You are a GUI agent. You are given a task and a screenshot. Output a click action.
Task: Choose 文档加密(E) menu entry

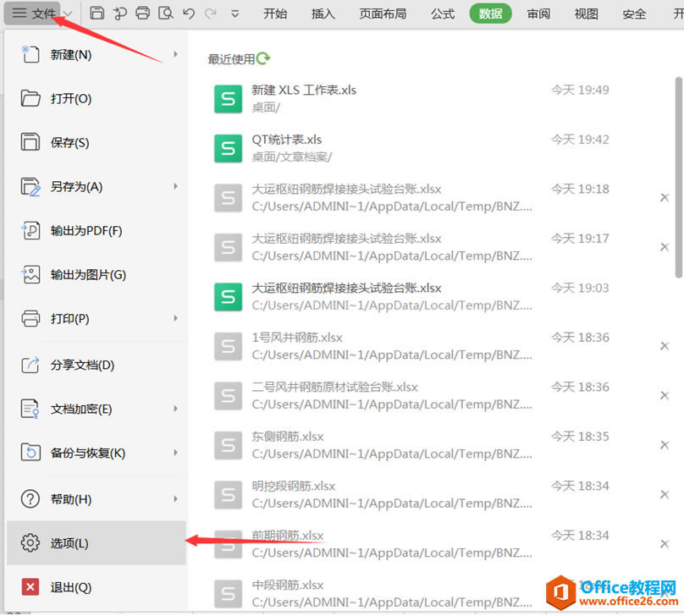pyautogui.click(x=96, y=409)
